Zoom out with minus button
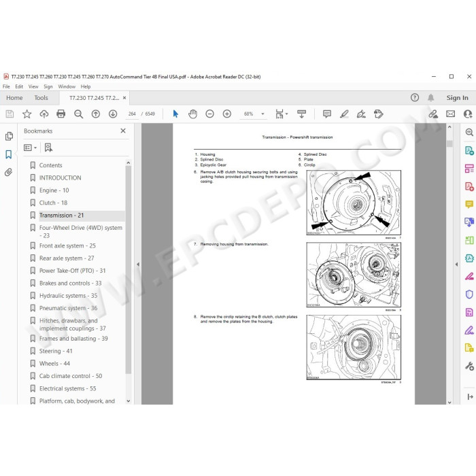Screen dimensions: 476x476 tap(209, 114)
